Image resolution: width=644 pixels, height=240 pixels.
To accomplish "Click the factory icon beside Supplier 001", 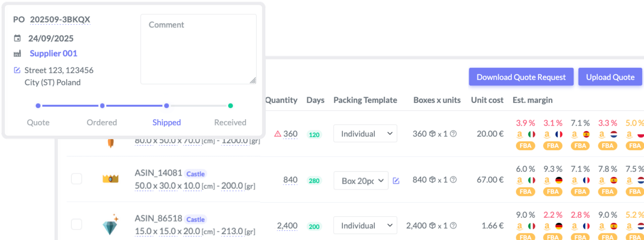I will coord(17,54).
